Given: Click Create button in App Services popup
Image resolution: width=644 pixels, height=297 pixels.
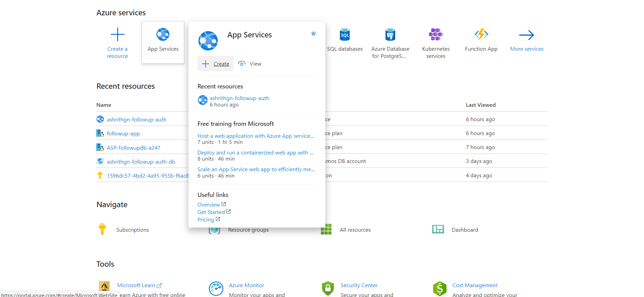Looking at the screenshot, I should click(x=216, y=64).
